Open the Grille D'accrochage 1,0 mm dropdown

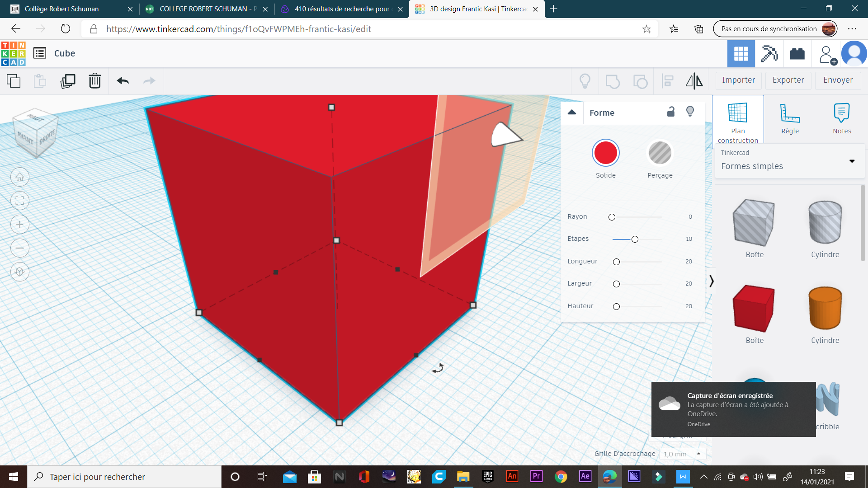(682, 454)
